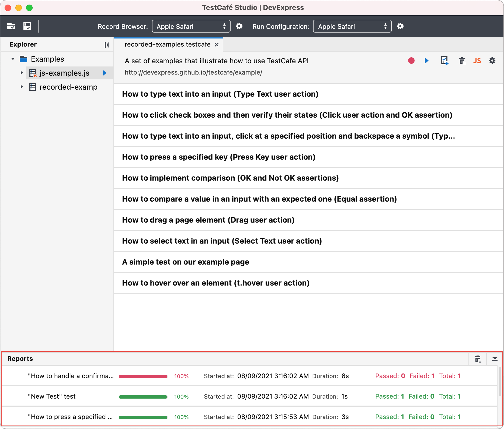
Task: Open a project with the folder icon
Action: (x=11, y=26)
